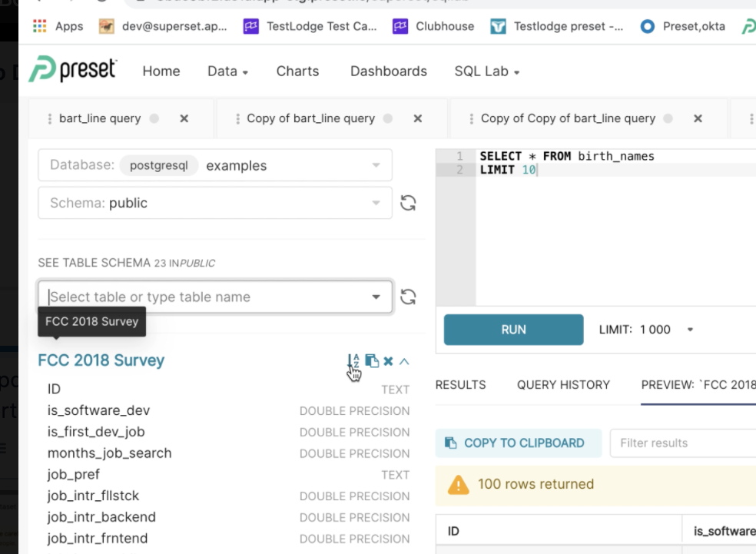Viewport: 756px width, 554px height.
Task: Expand table select dropdown arrow
Action: tap(376, 297)
